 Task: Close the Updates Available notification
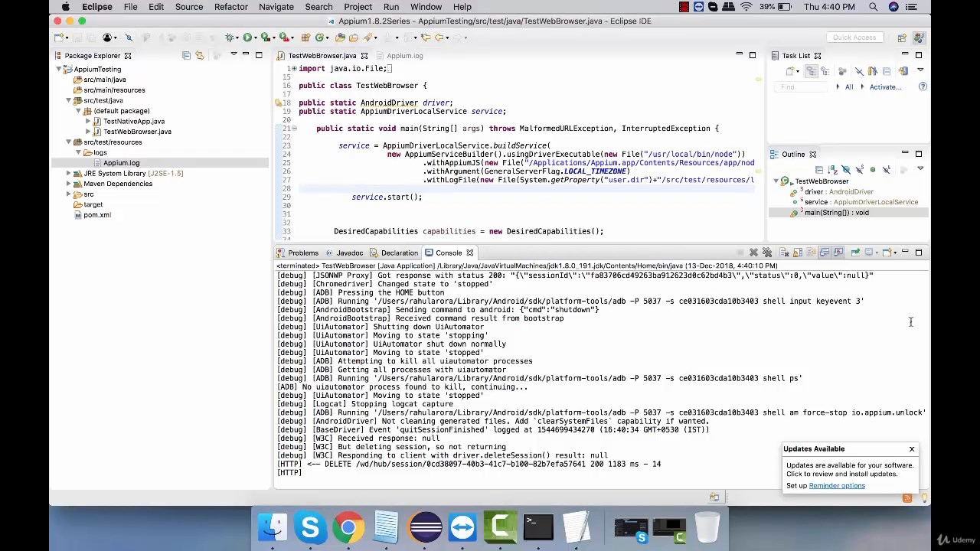pyautogui.click(x=912, y=449)
